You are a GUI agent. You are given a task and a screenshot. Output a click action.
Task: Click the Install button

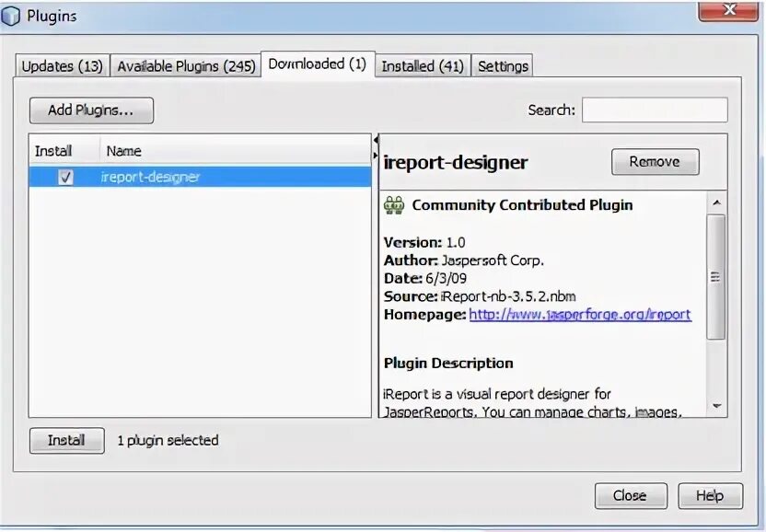click(x=67, y=441)
